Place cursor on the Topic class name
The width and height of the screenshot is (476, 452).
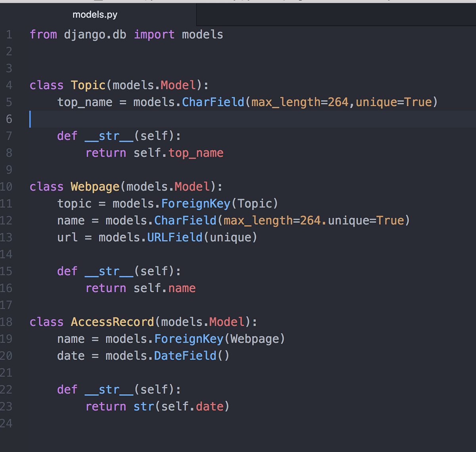[x=88, y=85]
